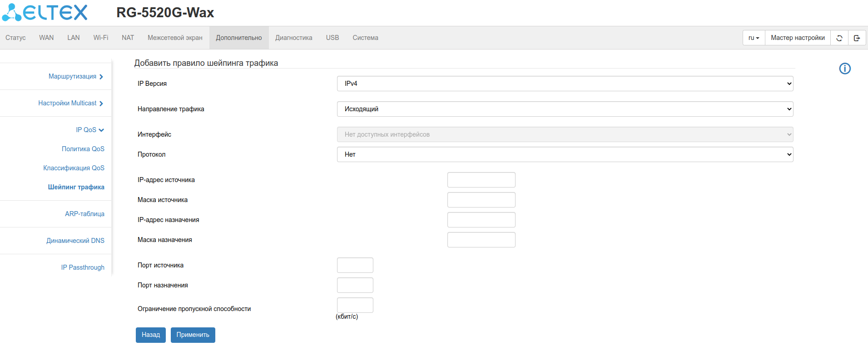Collapse the IP QoS sidebar section
Image resolution: width=868 pixels, height=346 pixels.
click(89, 130)
